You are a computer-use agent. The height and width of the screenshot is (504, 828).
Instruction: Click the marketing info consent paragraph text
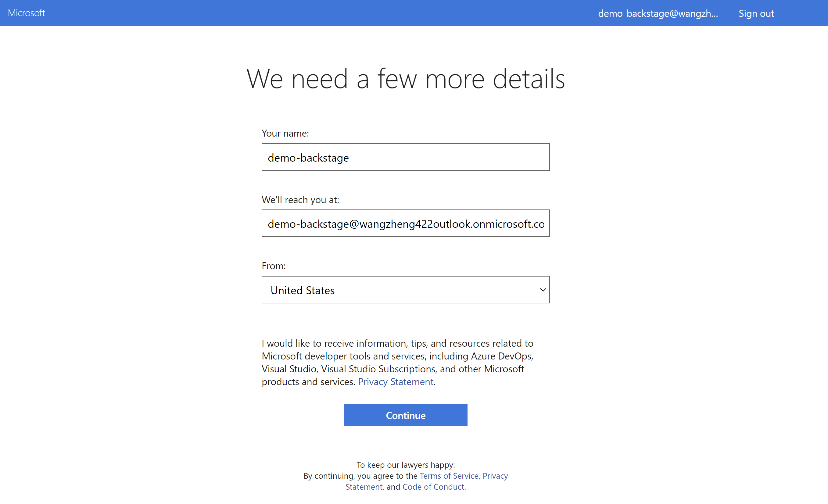[396, 356]
